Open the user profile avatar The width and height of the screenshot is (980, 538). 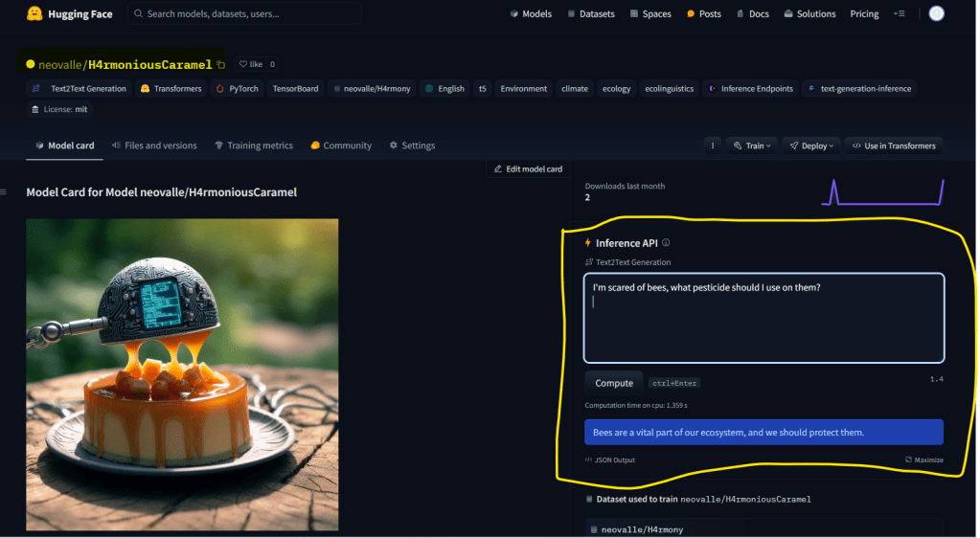pos(936,13)
